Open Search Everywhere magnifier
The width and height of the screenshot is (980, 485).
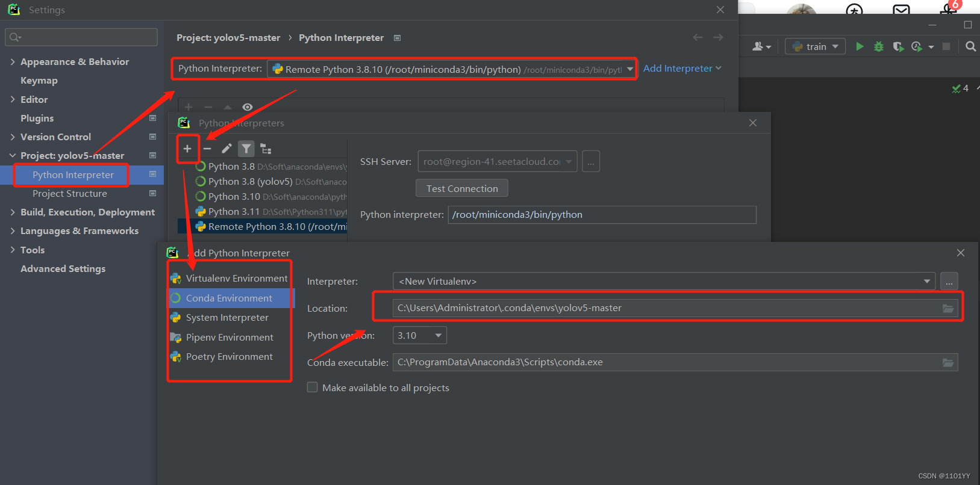970,46
